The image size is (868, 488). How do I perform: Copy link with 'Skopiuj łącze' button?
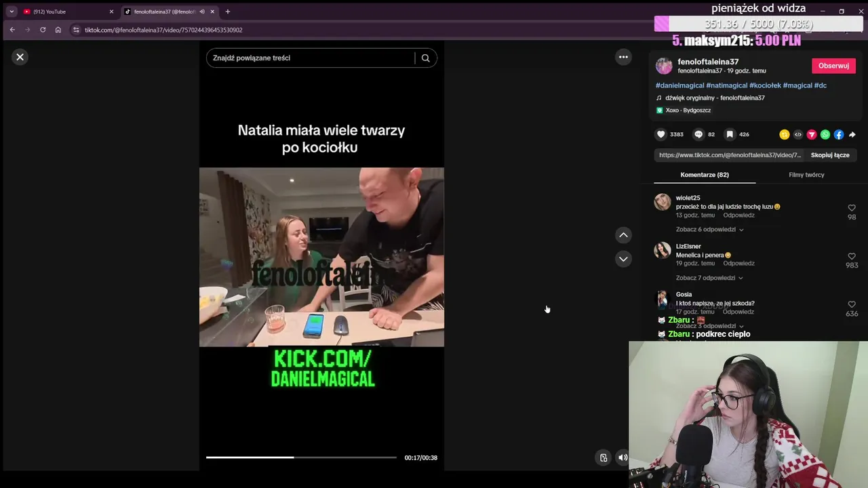(x=830, y=155)
